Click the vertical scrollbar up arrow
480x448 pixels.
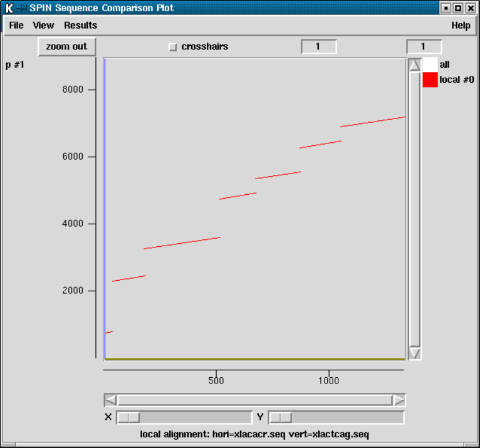click(414, 65)
